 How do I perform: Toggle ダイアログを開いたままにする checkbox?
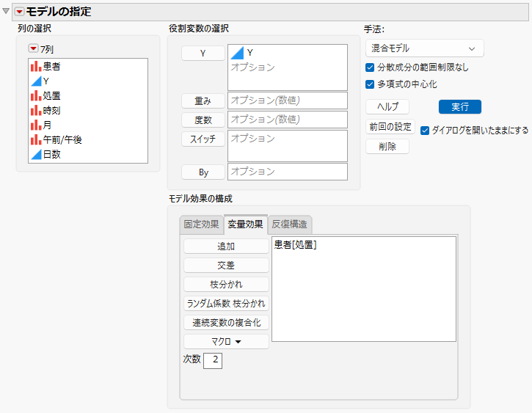(x=425, y=131)
